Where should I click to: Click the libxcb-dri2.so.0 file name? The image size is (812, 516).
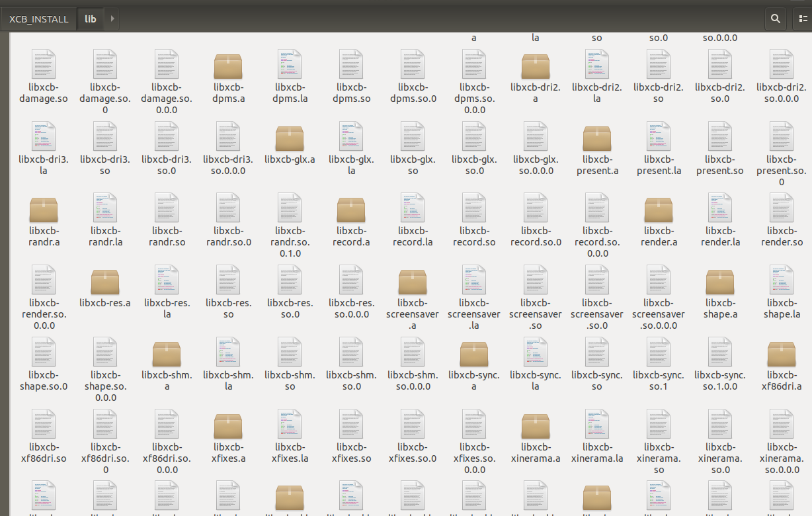click(720, 93)
